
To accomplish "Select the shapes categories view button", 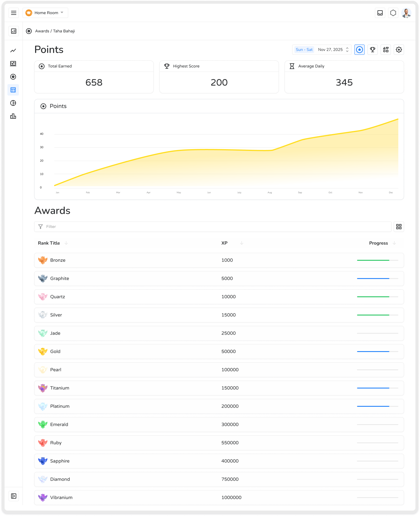I will pos(386,50).
